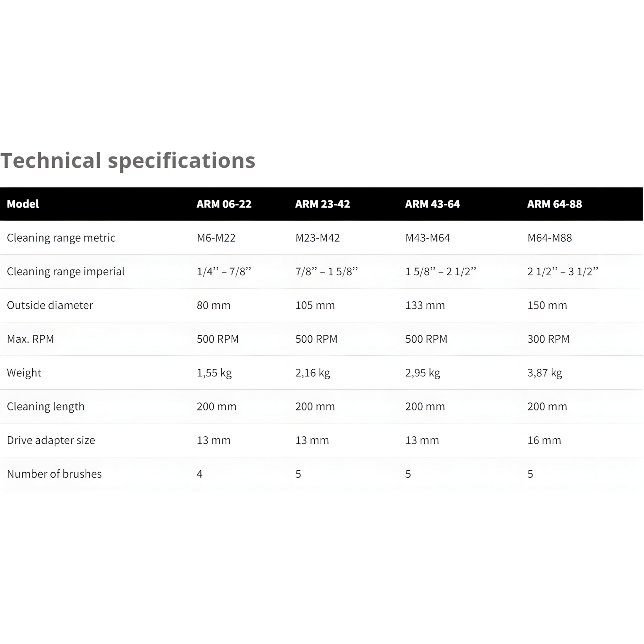Click the 300 RPM value
The height and width of the screenshot is (644, 644).
click(x=548, y=339)
